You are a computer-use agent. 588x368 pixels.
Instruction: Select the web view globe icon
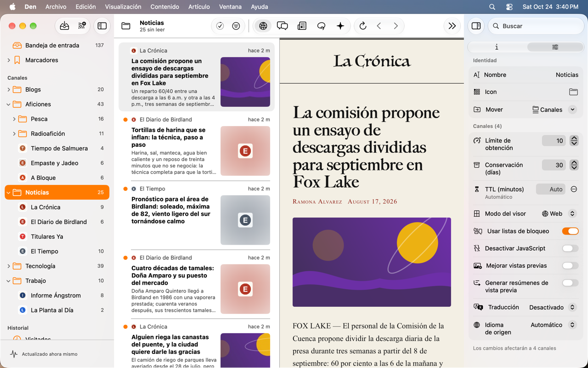click(x=263, y=26)
